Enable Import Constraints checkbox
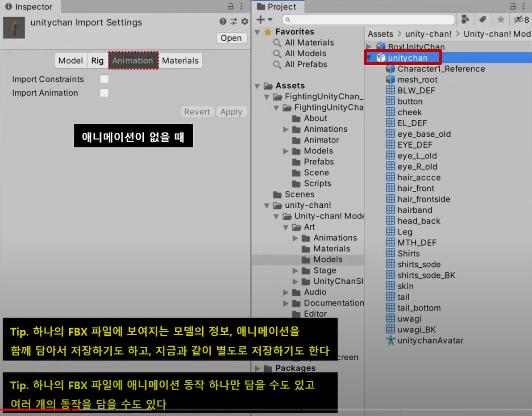Viewport: 532px width, 416px height. click(x=104, y=79)
